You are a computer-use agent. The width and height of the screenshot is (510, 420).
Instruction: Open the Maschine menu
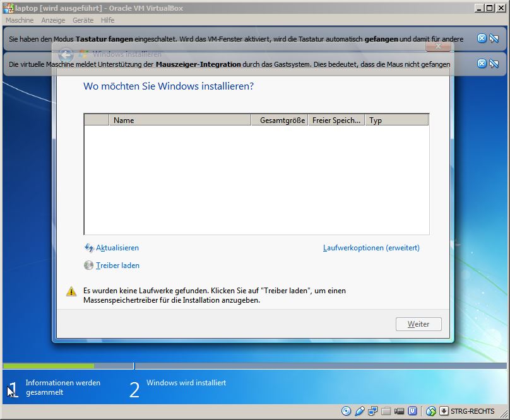pyautogui.click(x=20, y=20)
